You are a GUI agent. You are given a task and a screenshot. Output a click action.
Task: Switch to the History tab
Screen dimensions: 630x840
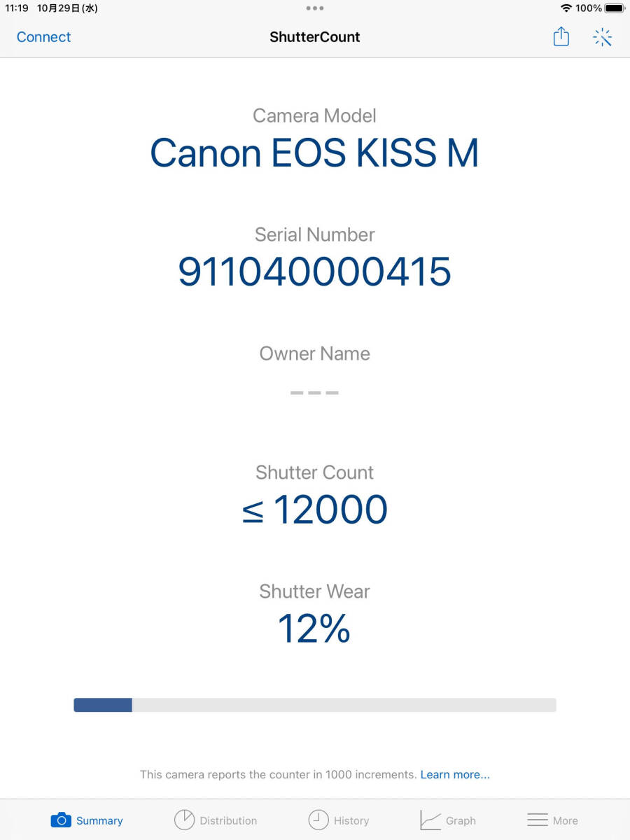coord(351,820)
